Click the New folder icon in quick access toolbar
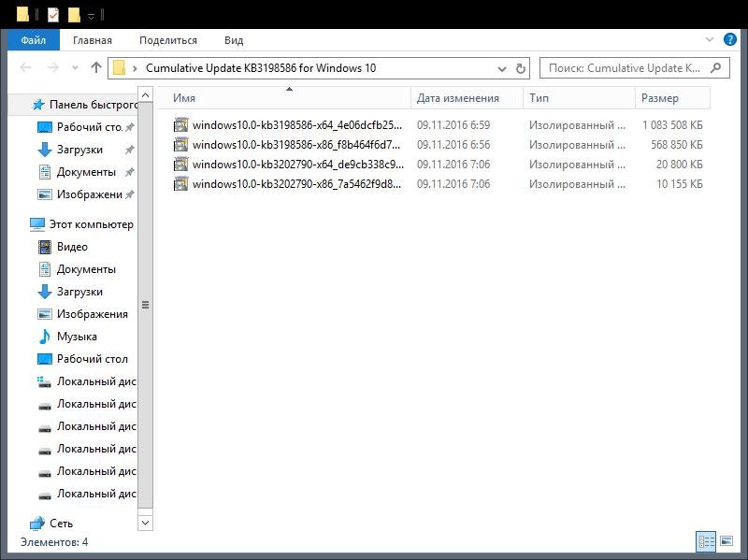Screen dimensions: 748x560 pyautogui.click(x=74, y=15)
